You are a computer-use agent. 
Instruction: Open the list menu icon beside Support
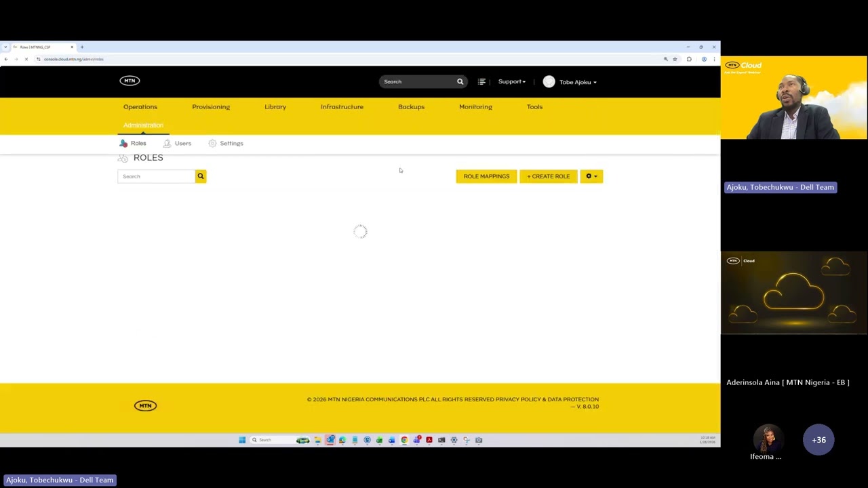coord(481,81)
